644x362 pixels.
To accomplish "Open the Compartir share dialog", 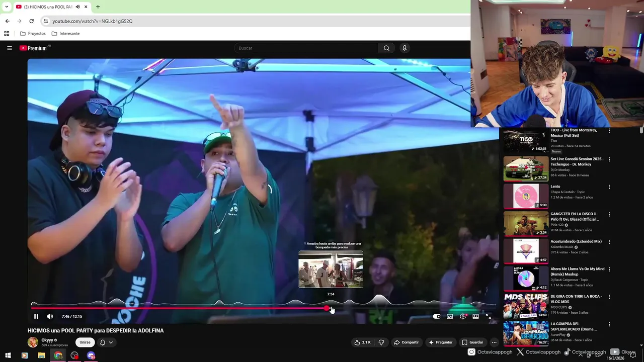I will coord(407,342).
